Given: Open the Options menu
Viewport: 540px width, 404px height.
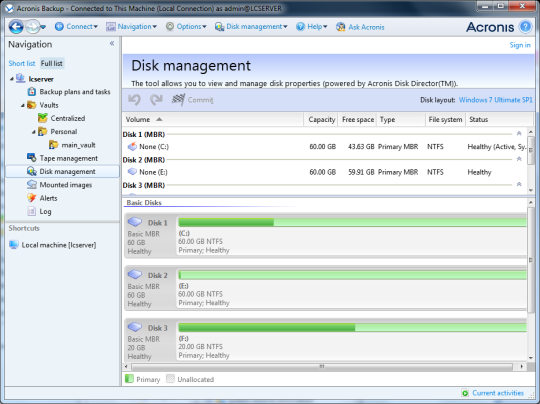Looking at the screenshot, I should pyautogui.click(x=186, y=27).
